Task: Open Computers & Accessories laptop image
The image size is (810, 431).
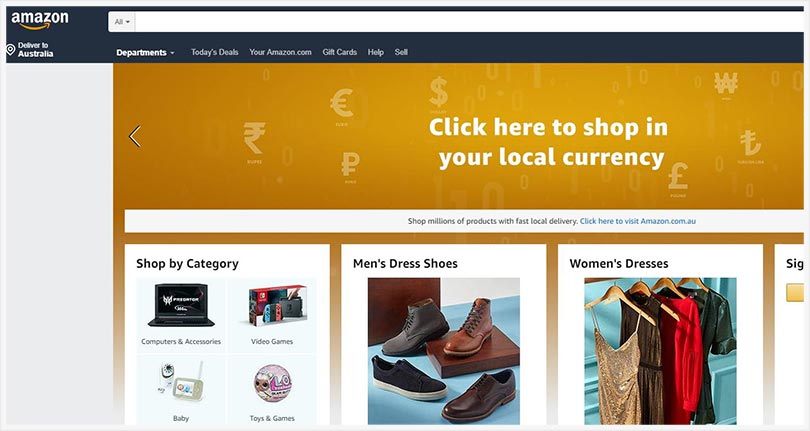Action: click(x=181, y=305)
